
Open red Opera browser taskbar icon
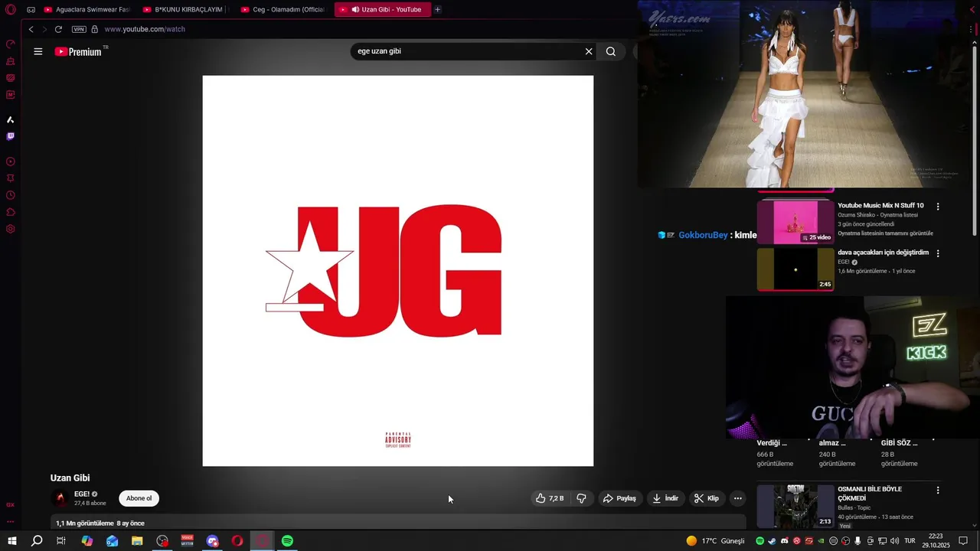(237, 541)
